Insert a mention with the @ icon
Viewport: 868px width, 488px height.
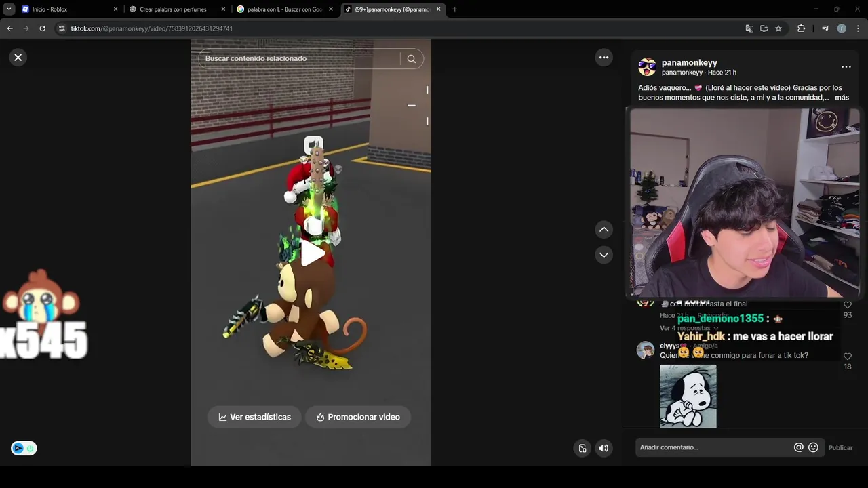798,447
